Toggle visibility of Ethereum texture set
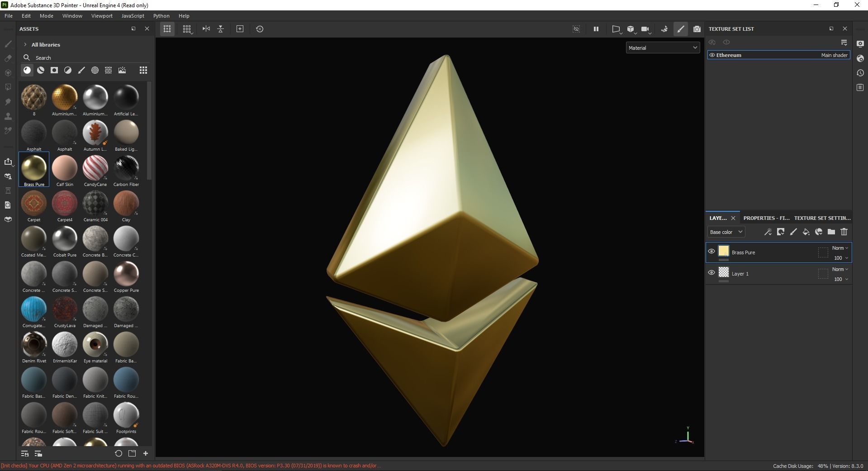This screenshot has width=868, height=471. (712, 55)
